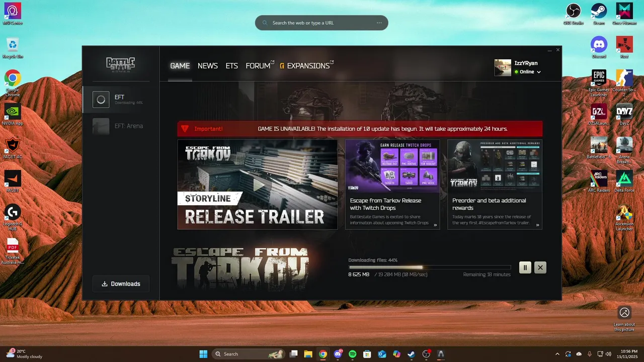Open Discord desktop shortcut
Screen dimensions: 644x362
point(599,48)
